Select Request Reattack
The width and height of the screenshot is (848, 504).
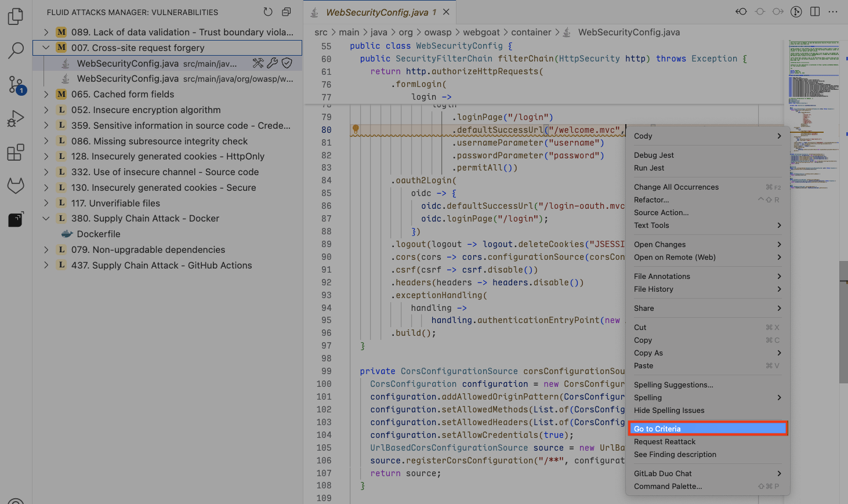click(708, 441)
